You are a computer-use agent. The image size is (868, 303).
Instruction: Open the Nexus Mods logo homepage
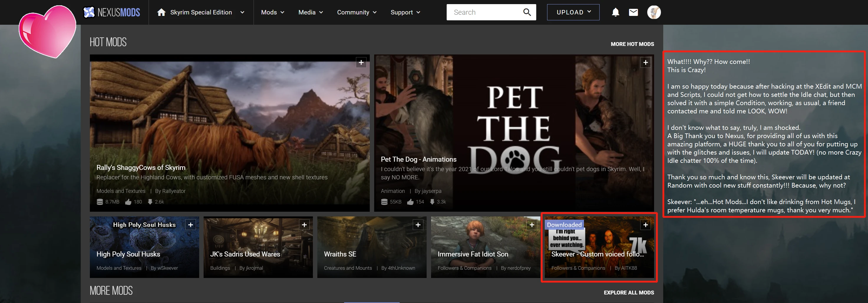[112, 12]
